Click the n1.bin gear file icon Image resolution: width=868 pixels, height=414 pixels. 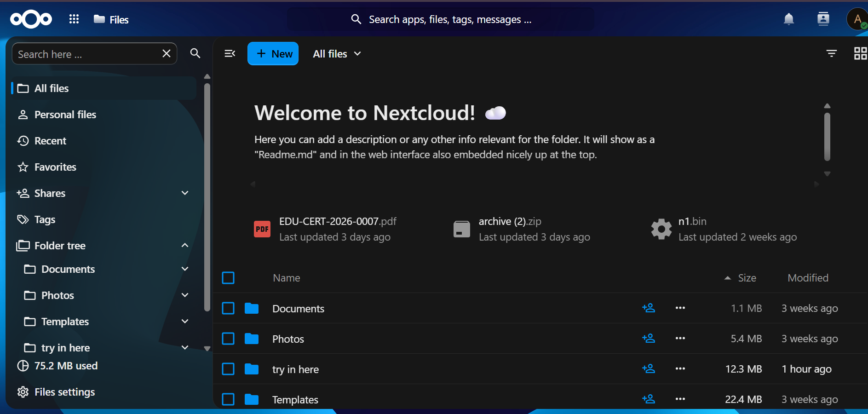[661, 229]
